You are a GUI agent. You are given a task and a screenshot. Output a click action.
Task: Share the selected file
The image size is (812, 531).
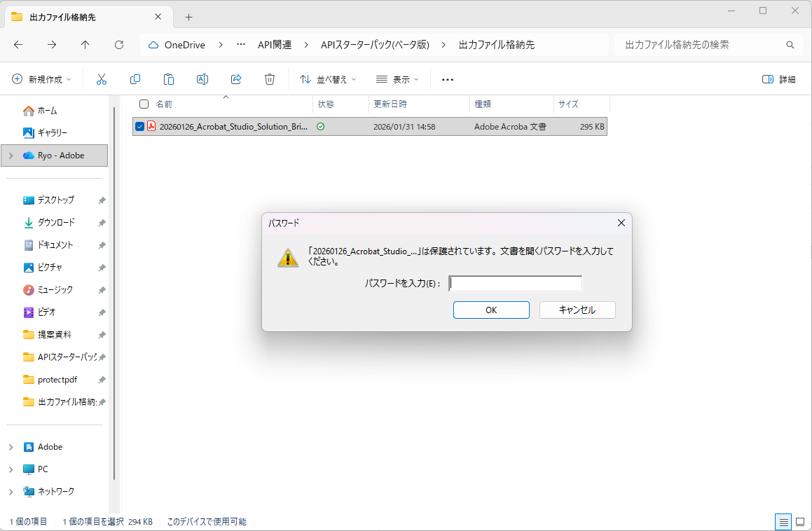pyautogui.click(x=236, y=79)
